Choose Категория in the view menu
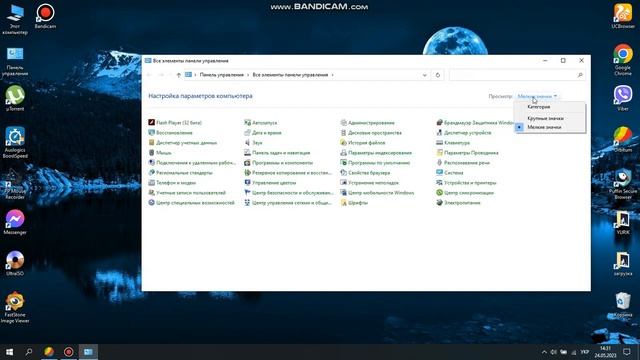 click(539, 107)
